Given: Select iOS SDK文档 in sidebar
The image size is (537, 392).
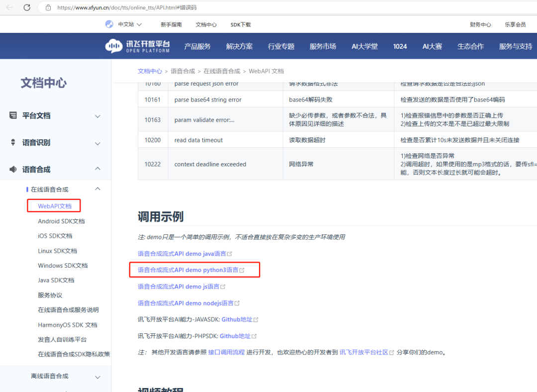Looking at the screenshot, I should (55, 236).
